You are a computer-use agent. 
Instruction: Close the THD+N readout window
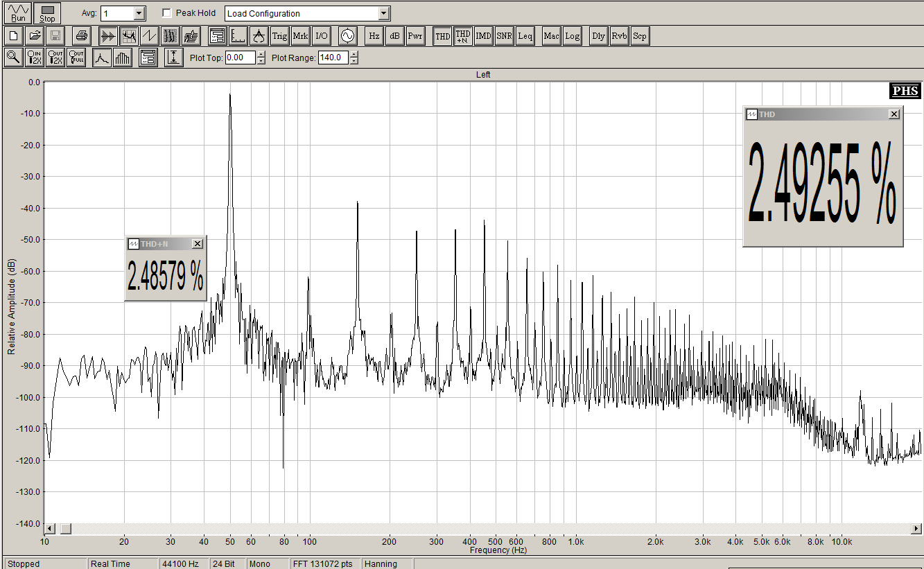(198, 243)
